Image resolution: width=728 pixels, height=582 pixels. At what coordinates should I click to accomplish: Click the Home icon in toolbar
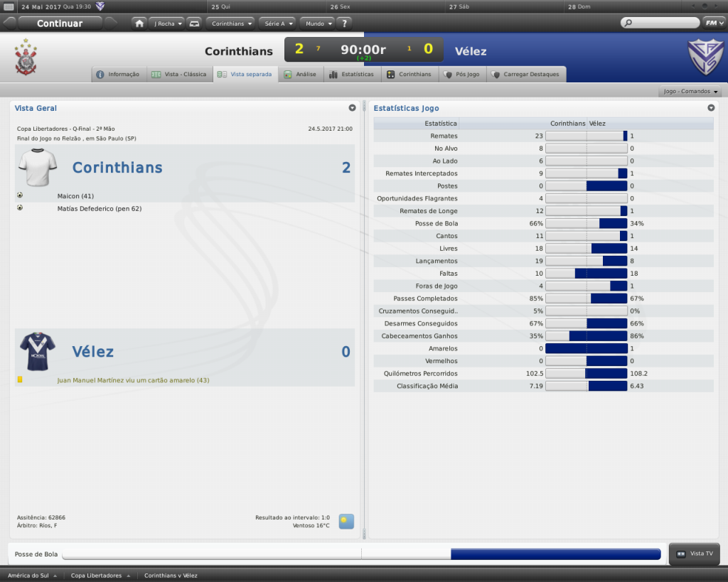click(x=139, y=23)
